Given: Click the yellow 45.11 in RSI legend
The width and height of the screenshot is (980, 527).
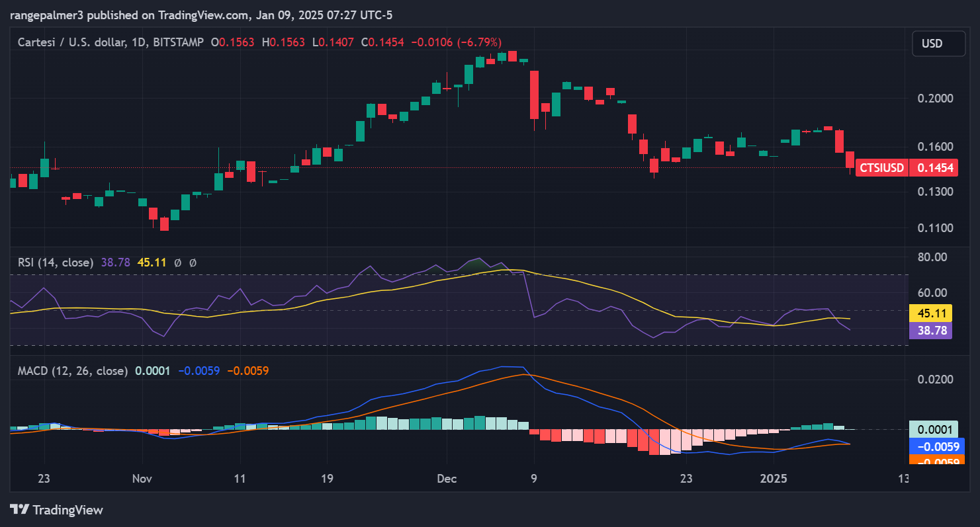Looking at the screenshot, I should (x=152, y=263).
